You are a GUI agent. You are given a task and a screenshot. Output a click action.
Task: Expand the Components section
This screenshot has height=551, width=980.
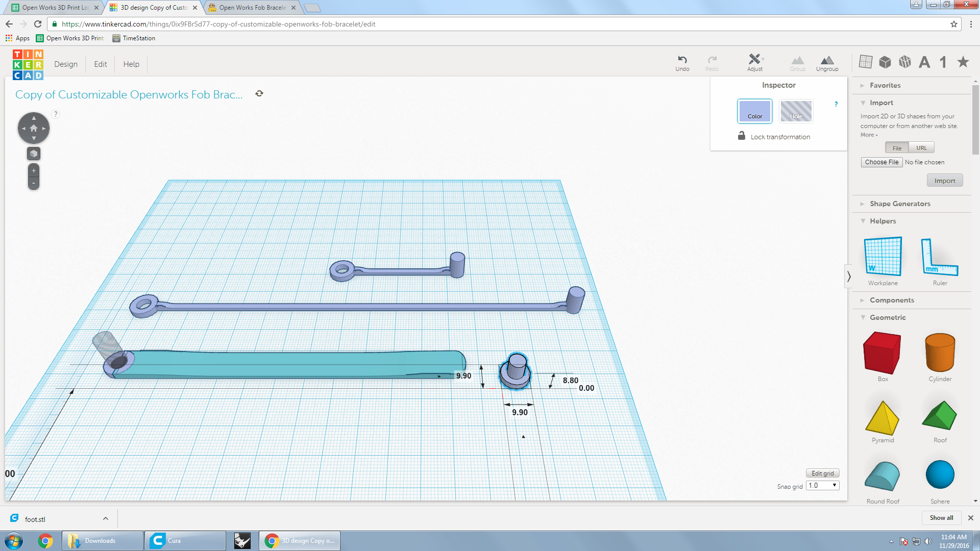pos(891,300)
